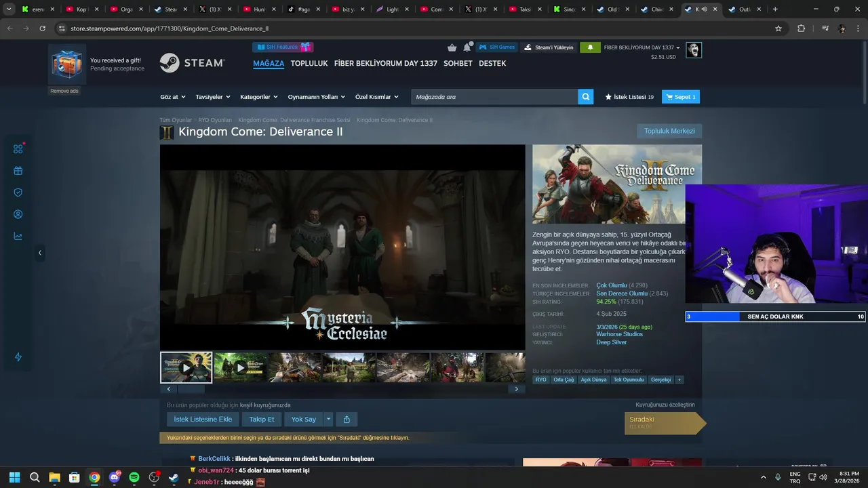Select the first trailer thumbnail
The width and height of the screenshot is (868, 488).
[x=186, y=367]
